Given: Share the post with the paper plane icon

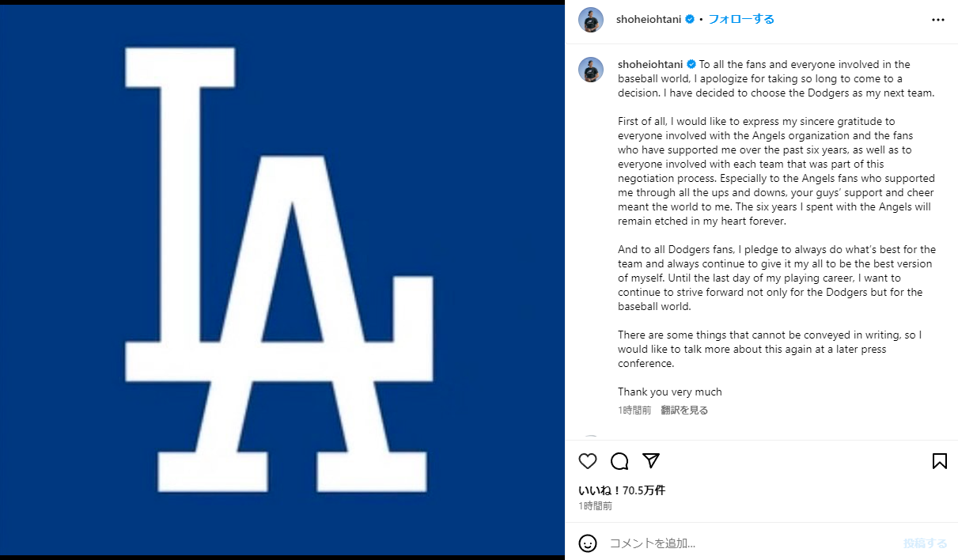Looking at the screenshot, I should (x=651, y=461).
